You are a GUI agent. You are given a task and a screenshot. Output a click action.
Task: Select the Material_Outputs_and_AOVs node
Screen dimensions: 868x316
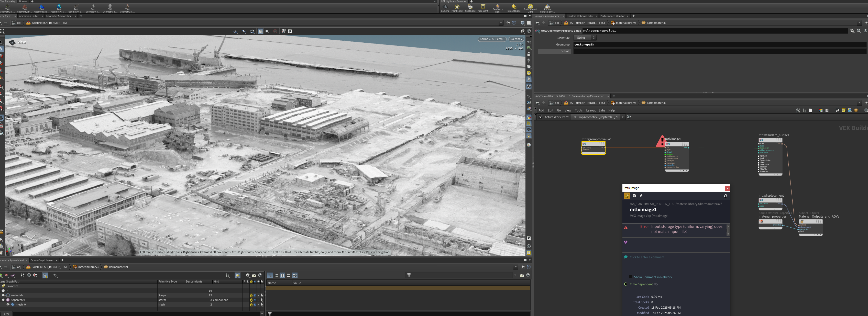810,227
